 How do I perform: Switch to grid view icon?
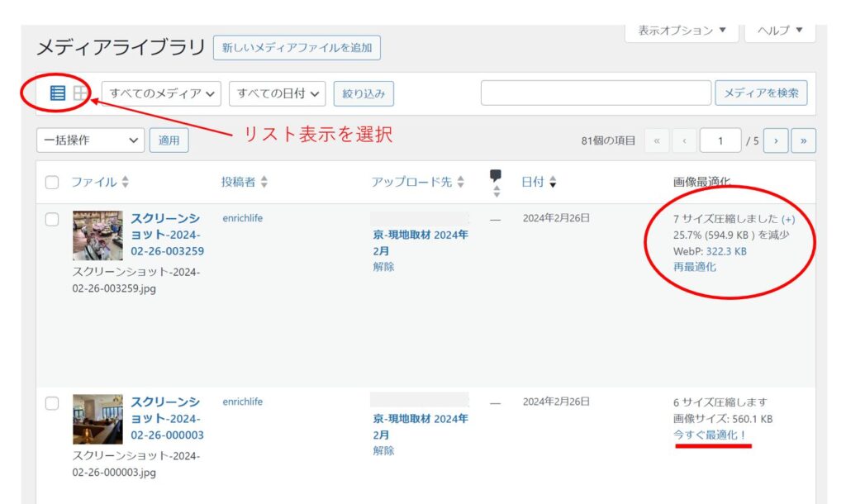point(80,93)
